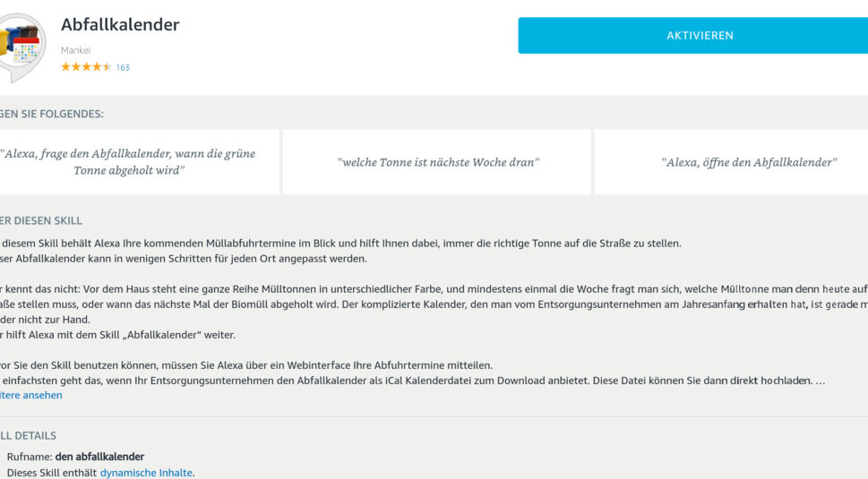This screenshot has width=868, height=479.
Task: Open the 163 reviews link
Action: click(x=123, y=67)
